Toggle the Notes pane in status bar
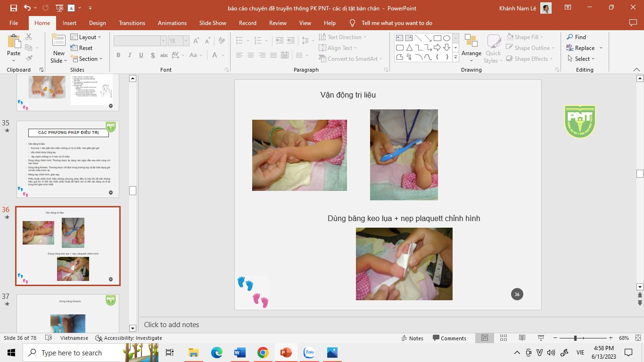 pyautogui.click(x=412, y=338)
